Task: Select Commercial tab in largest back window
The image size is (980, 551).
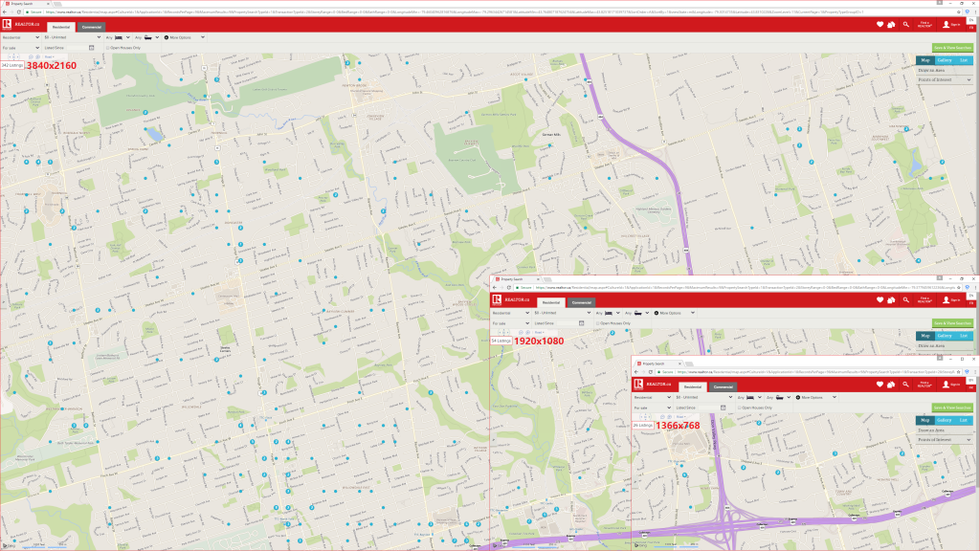Action: pyautogui.click(x=91, y=27)
